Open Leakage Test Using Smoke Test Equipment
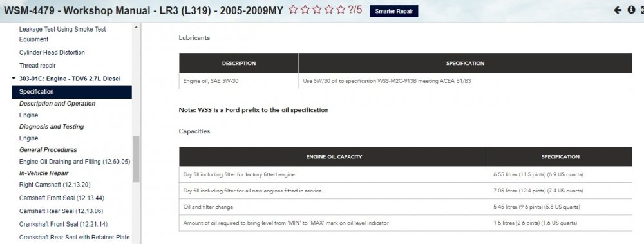644x244 pixels. [x=62, y=35]
